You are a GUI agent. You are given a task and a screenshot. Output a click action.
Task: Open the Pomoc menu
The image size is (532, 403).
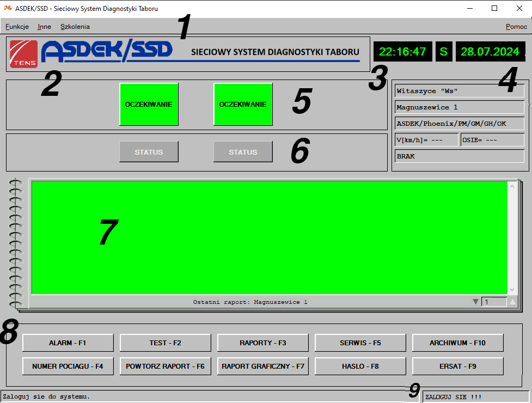pyautogui.click(x=516, y=26)
